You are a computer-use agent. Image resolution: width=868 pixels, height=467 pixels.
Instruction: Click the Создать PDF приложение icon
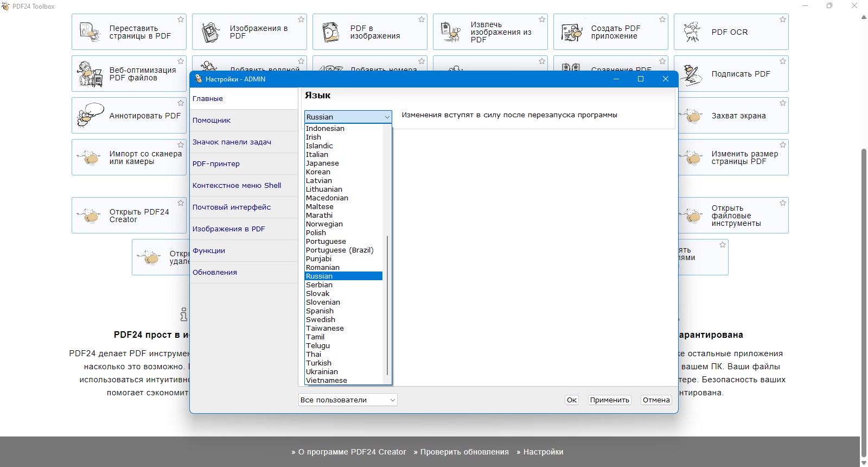point(572,32)
